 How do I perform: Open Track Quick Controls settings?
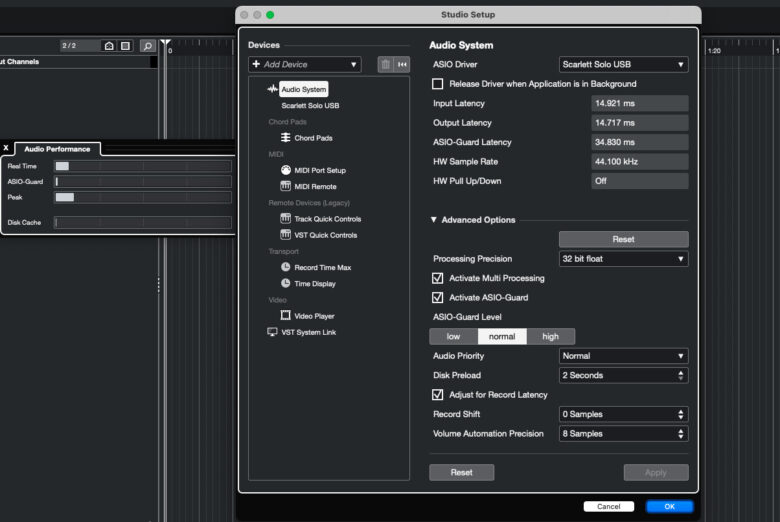(x=327, y=219)
